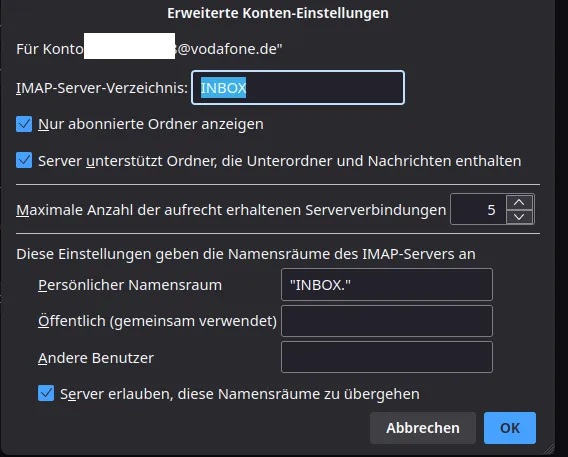Confirm settings with the OK button
Screen dimensions: 568x457
[x=510, y=428]
